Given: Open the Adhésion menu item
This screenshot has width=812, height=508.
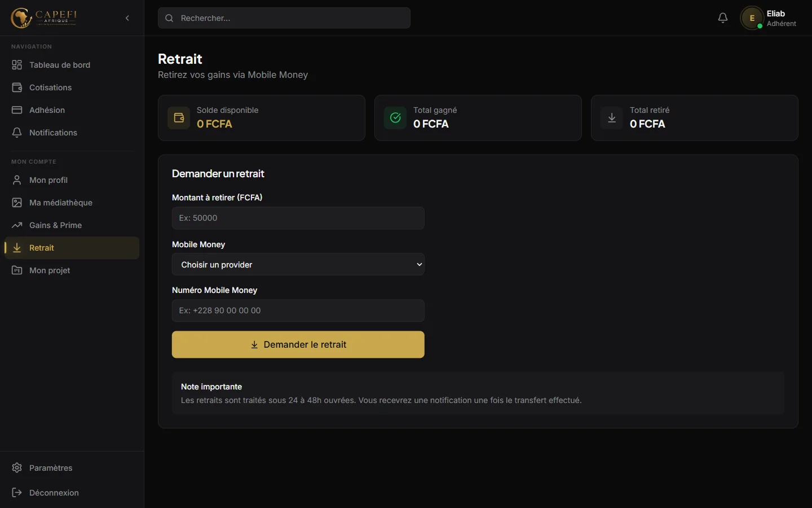Looking at the screenshot, I should (72, 110).
